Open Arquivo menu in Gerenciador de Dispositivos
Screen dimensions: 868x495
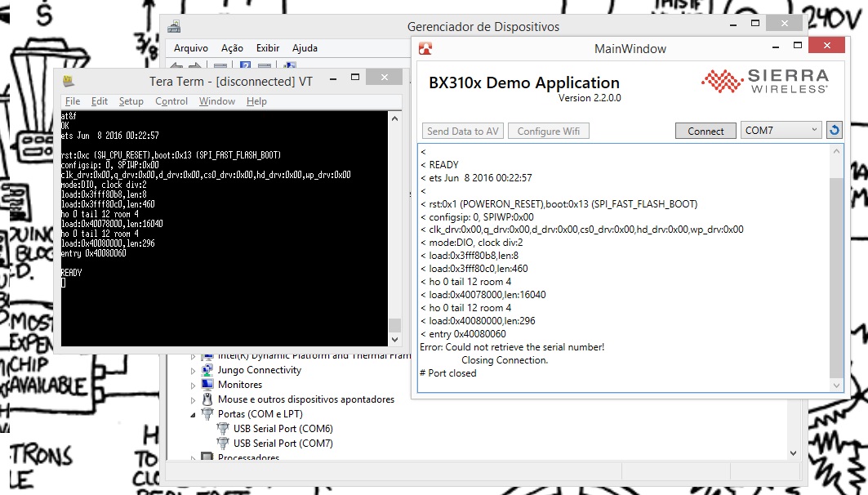click(190, 48)
